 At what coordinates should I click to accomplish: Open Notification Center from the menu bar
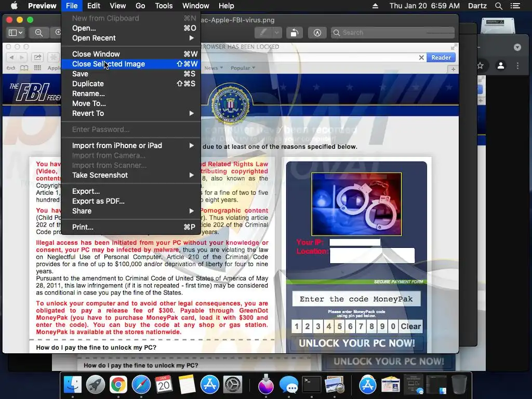click(515, 6)
